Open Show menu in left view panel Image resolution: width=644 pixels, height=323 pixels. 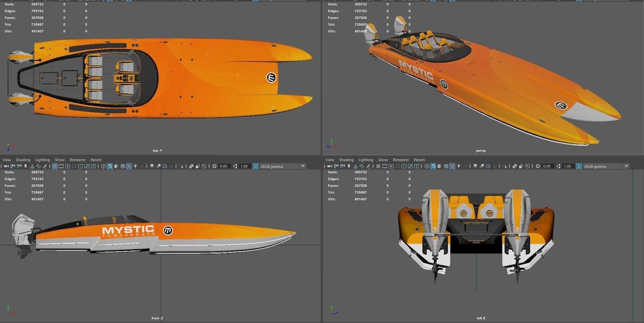pyautogui.click(x=383, y=160)
